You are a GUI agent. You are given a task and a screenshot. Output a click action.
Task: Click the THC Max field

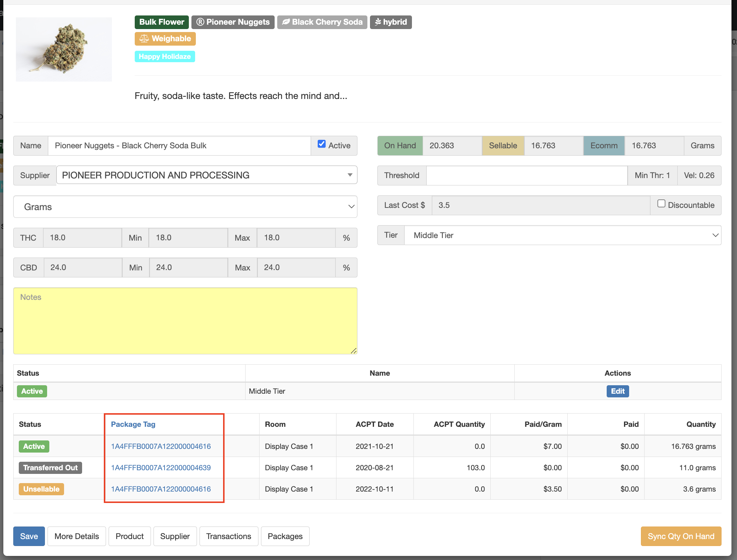pyautogui.click(x=296, y=238)
